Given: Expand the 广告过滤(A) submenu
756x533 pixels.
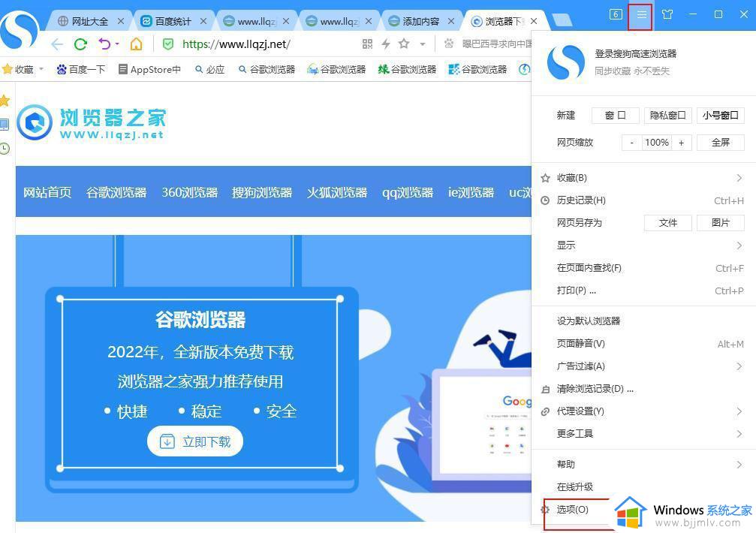Looking at the screenshot, I should [x=739, y=367].
